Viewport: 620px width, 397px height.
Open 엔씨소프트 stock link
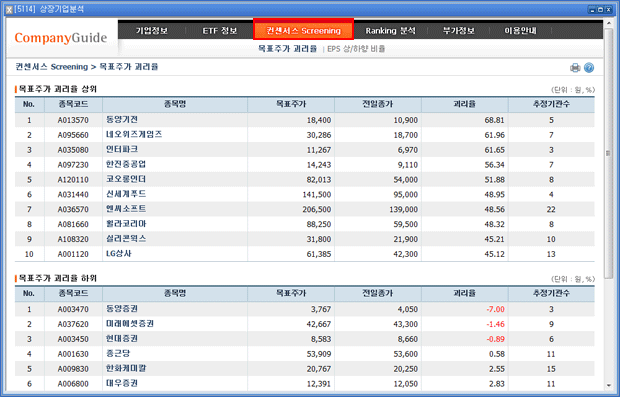126,209
